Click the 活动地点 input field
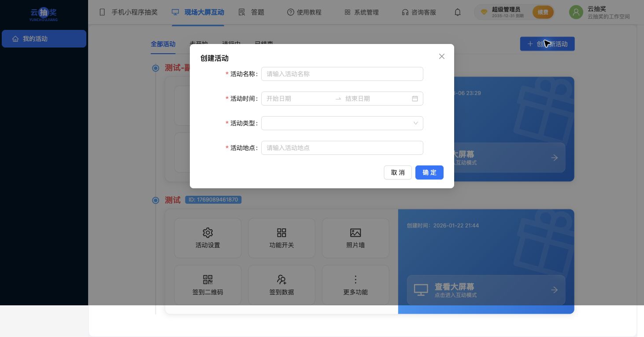 pyautogui.click(x=342, y=148)
